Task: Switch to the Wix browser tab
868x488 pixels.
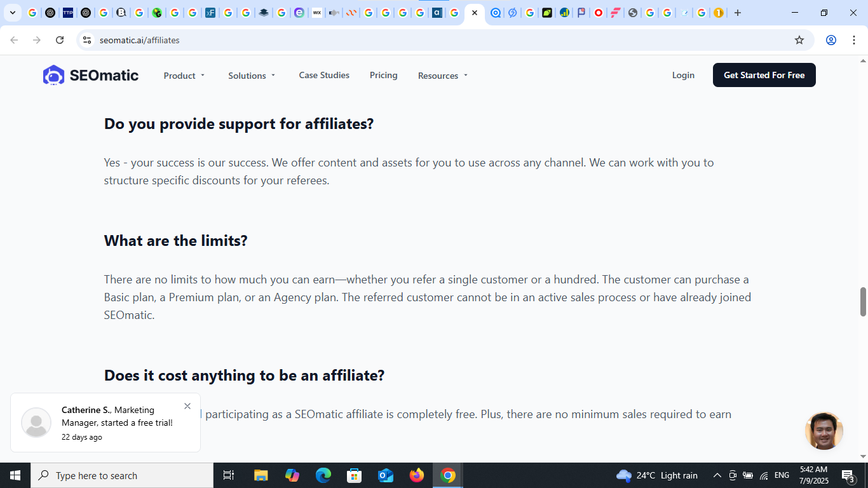Action: (316, 13)
